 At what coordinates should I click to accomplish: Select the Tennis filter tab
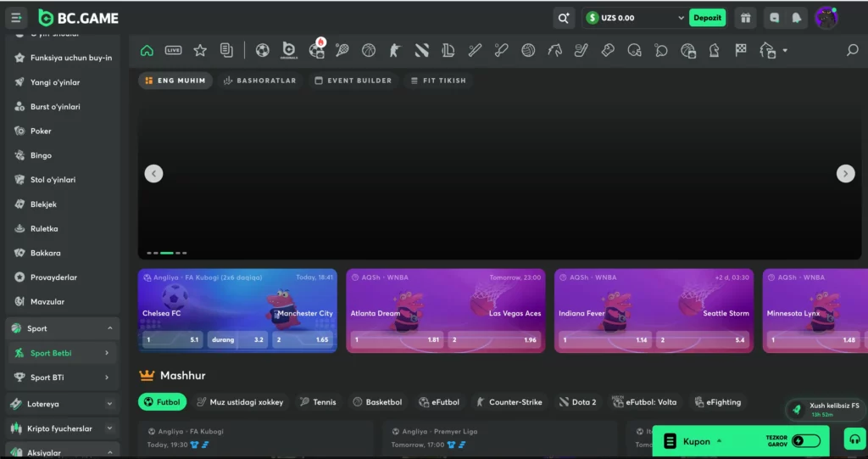pos(319,402)
